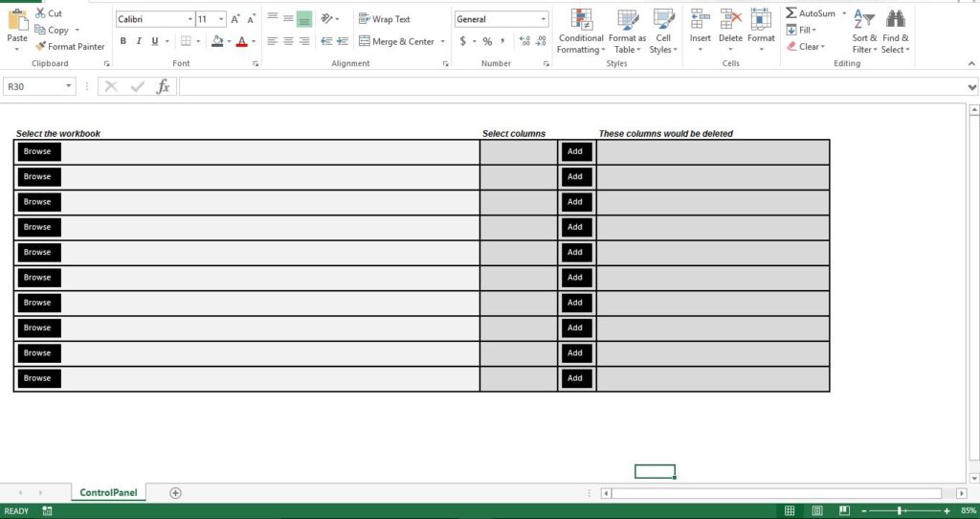Toggle Italic formatting
980x519 pixels.
139,41
